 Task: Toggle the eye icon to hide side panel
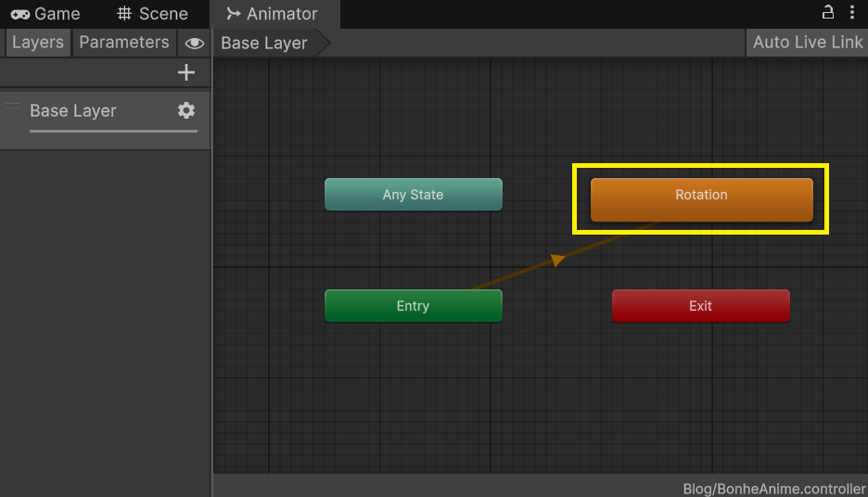point(194,43)
